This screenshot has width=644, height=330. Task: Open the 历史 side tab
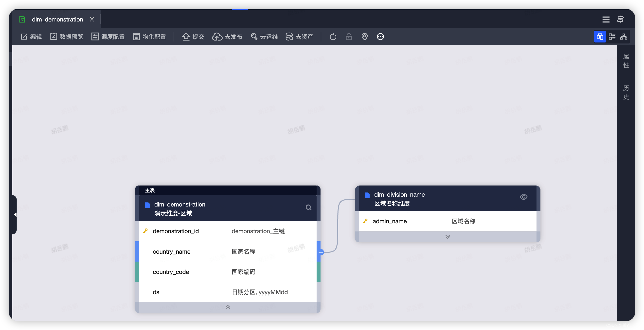(626, 92)
